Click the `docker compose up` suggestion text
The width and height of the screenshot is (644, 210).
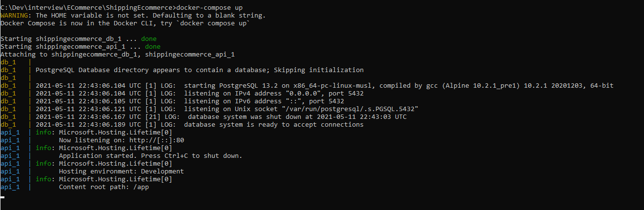[x=216, y=23]
